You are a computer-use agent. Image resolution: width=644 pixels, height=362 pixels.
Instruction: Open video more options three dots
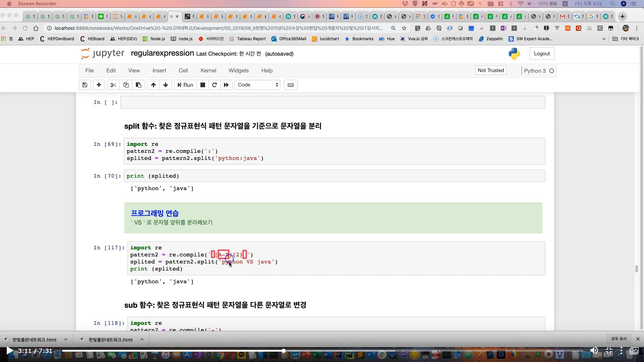click(x=621, y=351)
